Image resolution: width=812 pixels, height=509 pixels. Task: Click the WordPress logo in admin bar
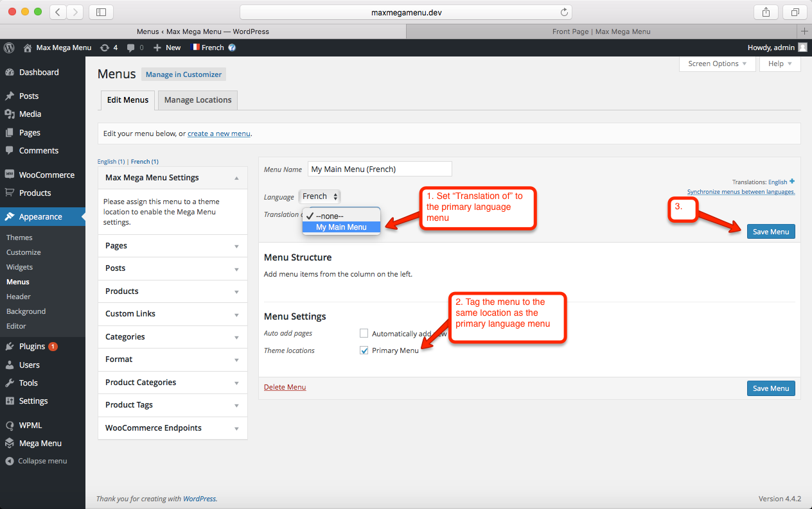pyautogui.click(x=9, y=47)
